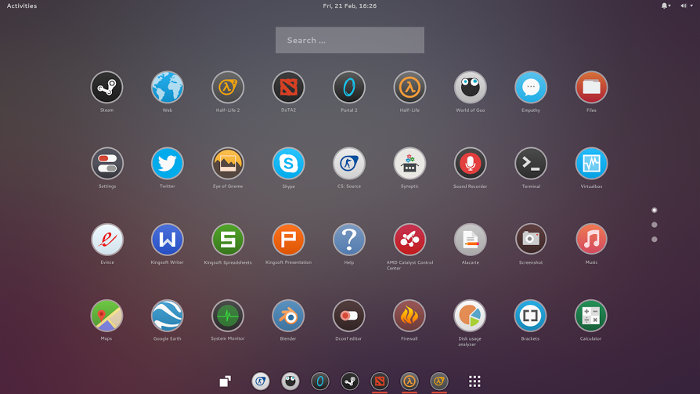Click Activities in top bar
The height and width of the screenshot is (394, 700).
pos(22,6)
